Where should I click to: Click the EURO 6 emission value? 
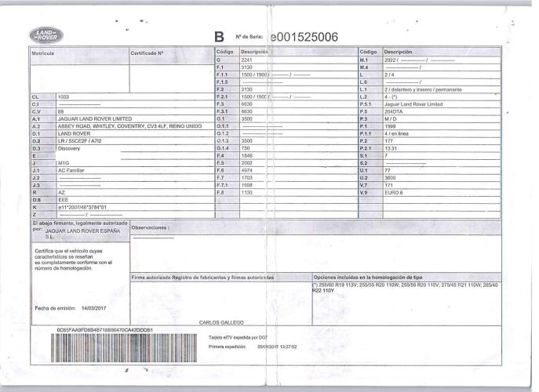click(394, 192)
